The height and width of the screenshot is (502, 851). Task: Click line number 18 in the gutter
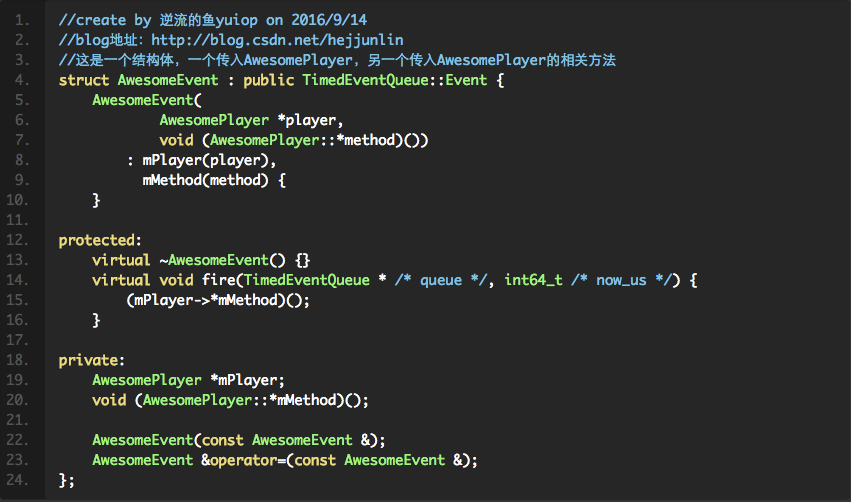[x=22, y=360]
